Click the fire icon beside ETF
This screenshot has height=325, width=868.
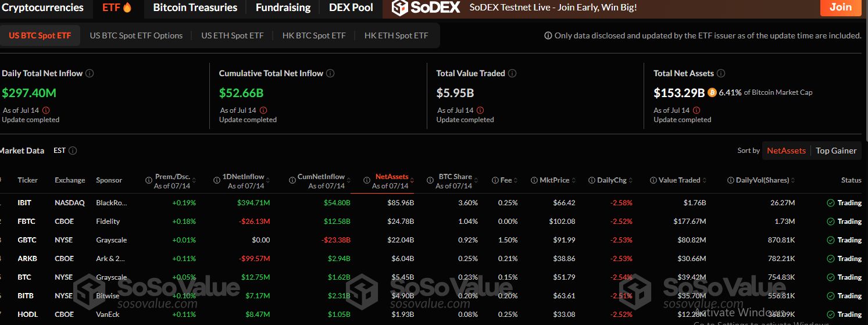127,8
